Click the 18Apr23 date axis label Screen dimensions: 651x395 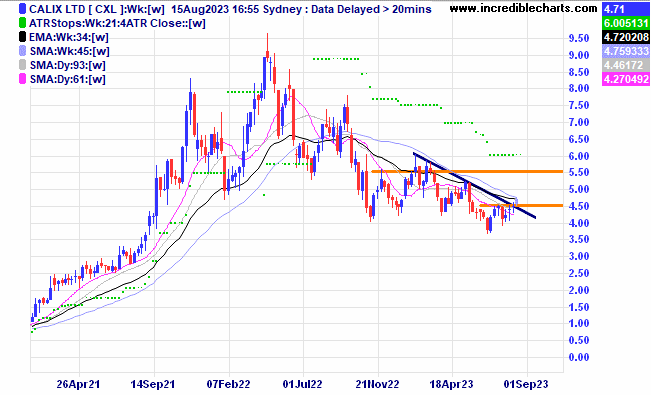451,384
